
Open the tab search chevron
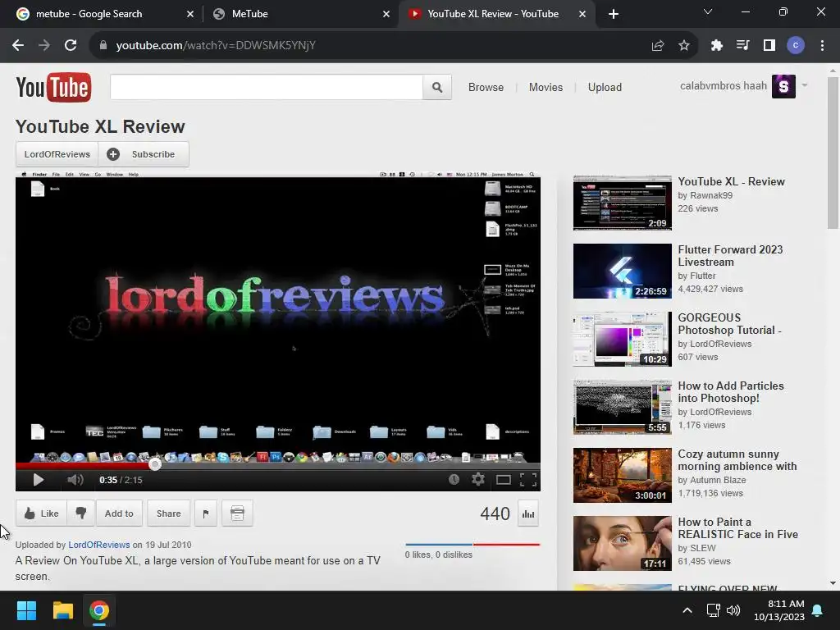pos(708,11)
